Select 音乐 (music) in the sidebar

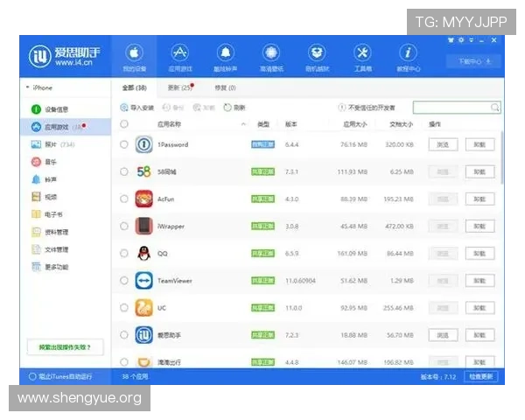point(44,162)
